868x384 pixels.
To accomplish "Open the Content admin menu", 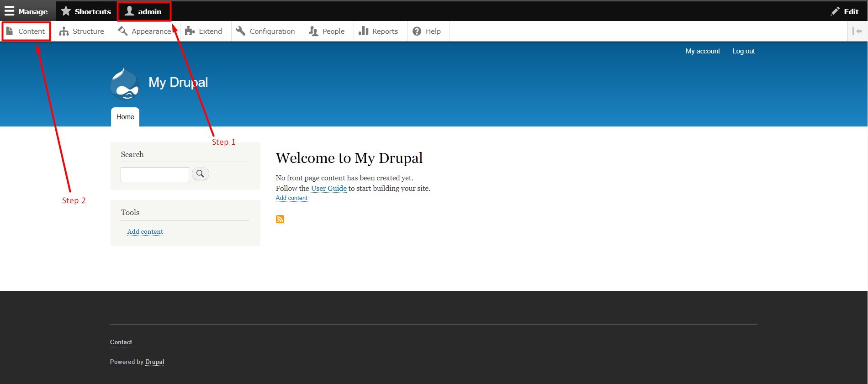I will click(x=26, y=31).
